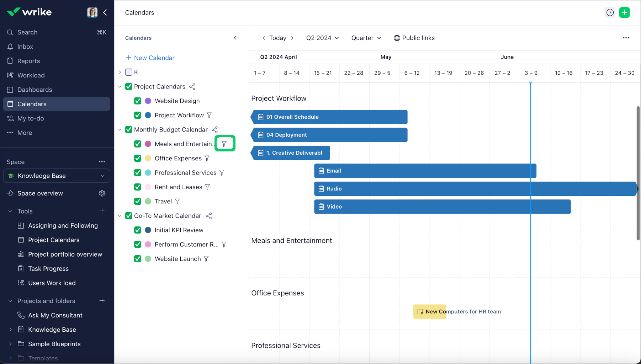The height and width of the screenshot is (364, 641).
Task: Uncheck the Website Design calendar
Action: pos(138,101)
